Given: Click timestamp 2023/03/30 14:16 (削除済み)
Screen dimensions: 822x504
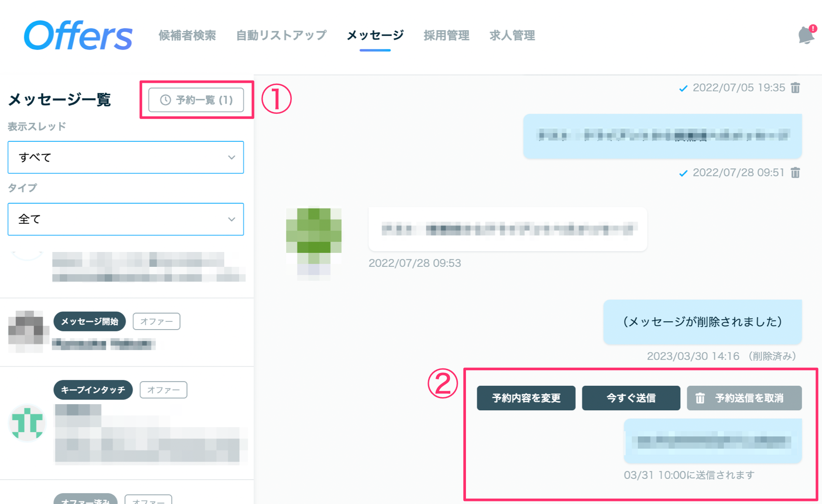Looking at the screenshot, I should coord(723,356).
